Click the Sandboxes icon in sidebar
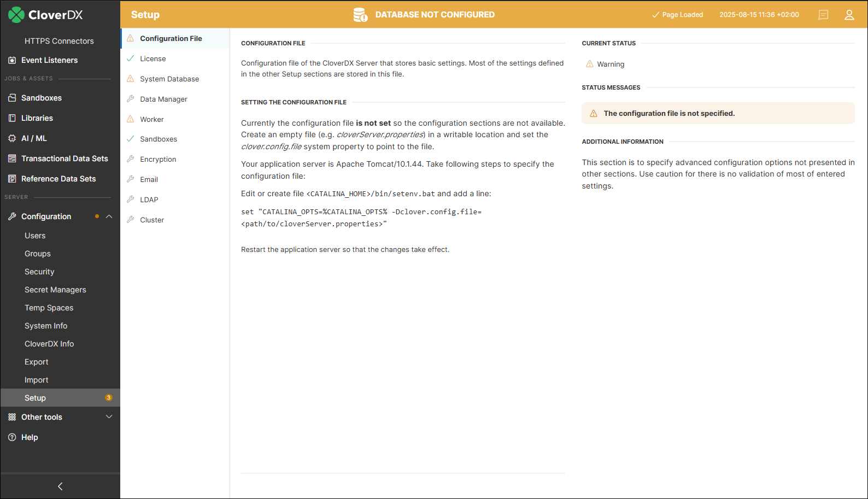This screenshot has height=499, width=868. click(x=12, y=98)
